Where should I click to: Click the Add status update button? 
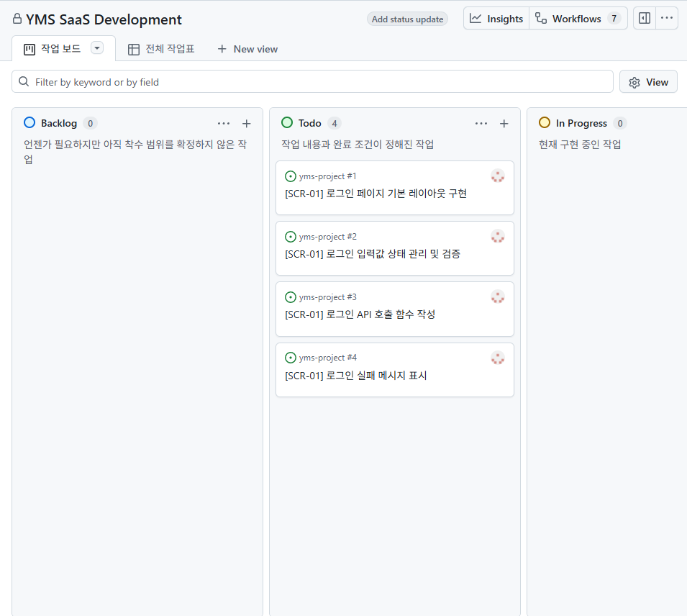click(x=407, y=19)
